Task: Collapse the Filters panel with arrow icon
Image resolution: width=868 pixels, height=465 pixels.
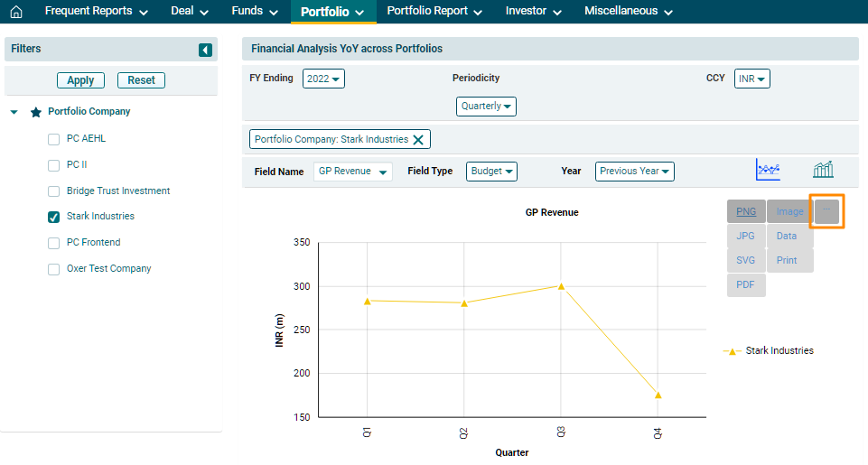Action: pos(206,50)
